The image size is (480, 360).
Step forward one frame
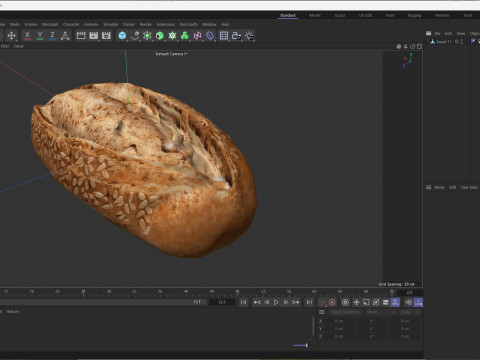click(286, 302)
